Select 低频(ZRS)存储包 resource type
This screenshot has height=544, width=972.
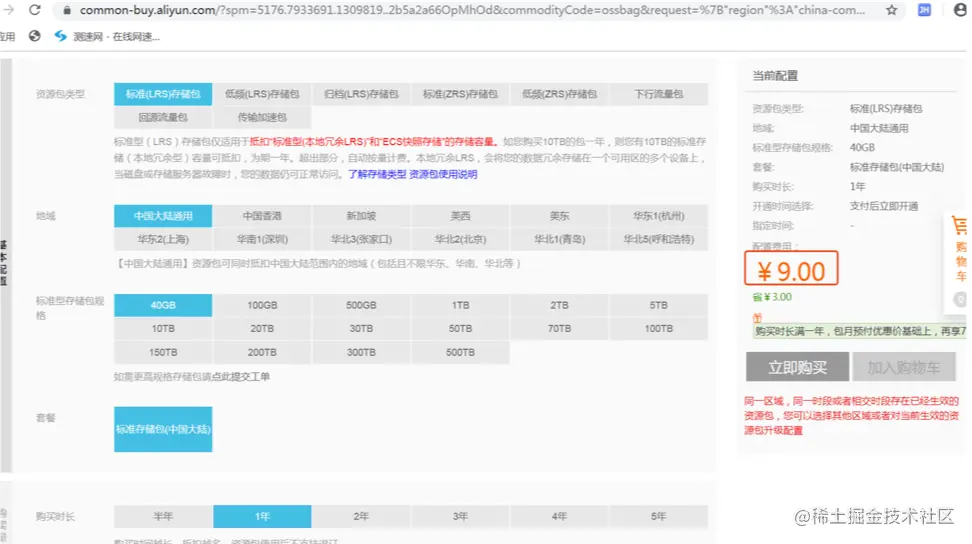pos(560,94)
